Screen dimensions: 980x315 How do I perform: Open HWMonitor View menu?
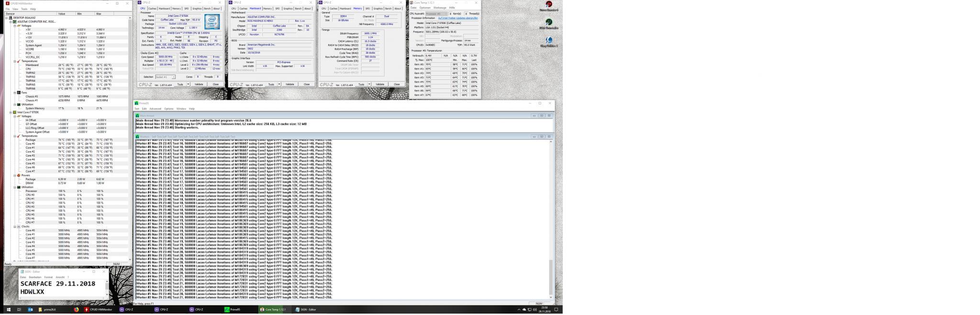click(15, 9)
